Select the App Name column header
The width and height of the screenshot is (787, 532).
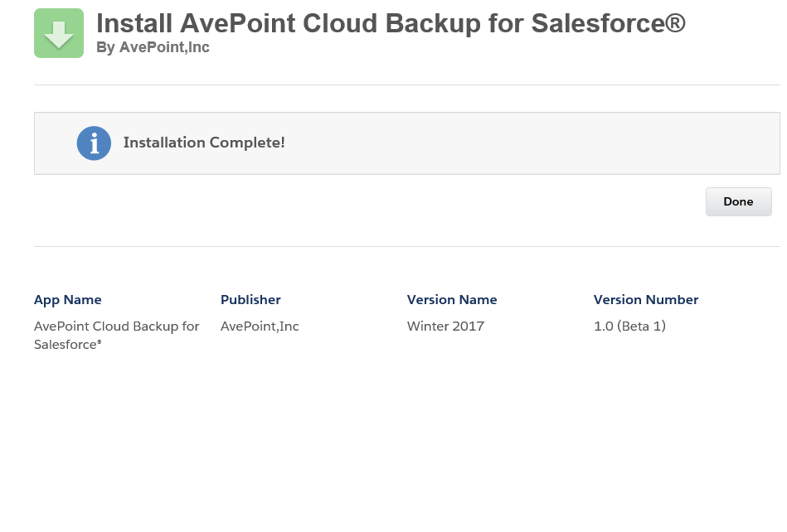67,300
